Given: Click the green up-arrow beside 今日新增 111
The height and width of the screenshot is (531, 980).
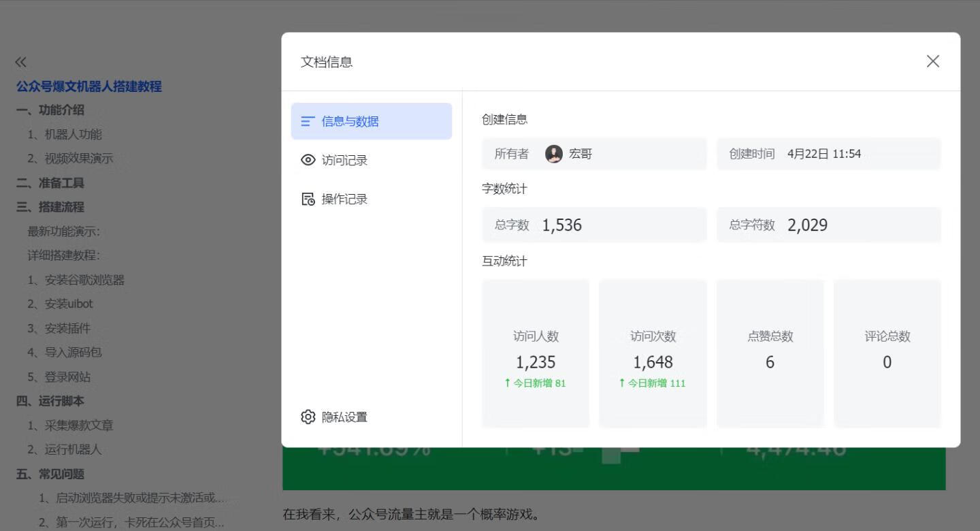Looking at the screenshot, I should coord(620,383).
